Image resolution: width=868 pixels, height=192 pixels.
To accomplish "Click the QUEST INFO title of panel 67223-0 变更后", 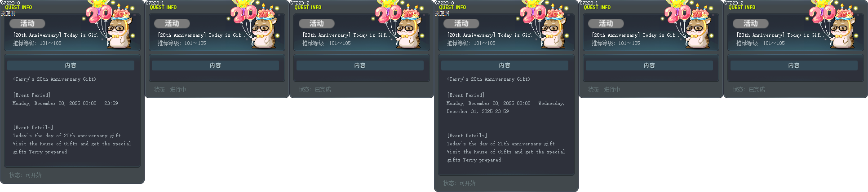I will click(x=452, y=7).
